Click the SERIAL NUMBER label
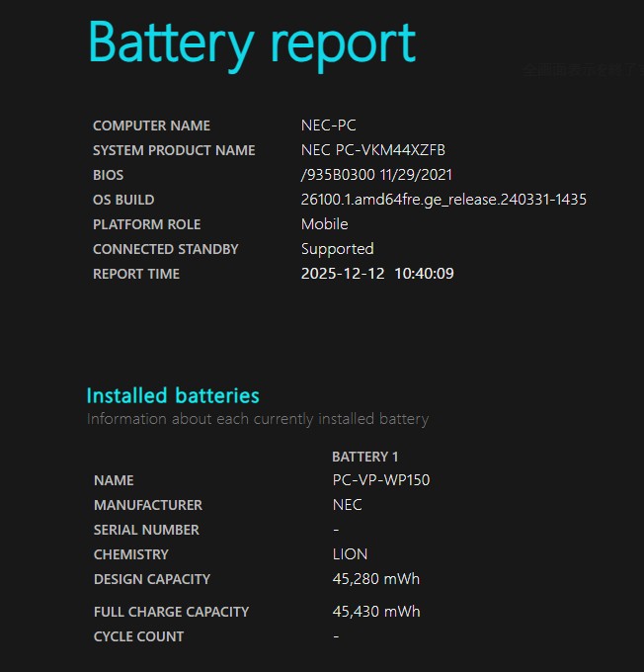644x672 pixels. pos(146,530)
